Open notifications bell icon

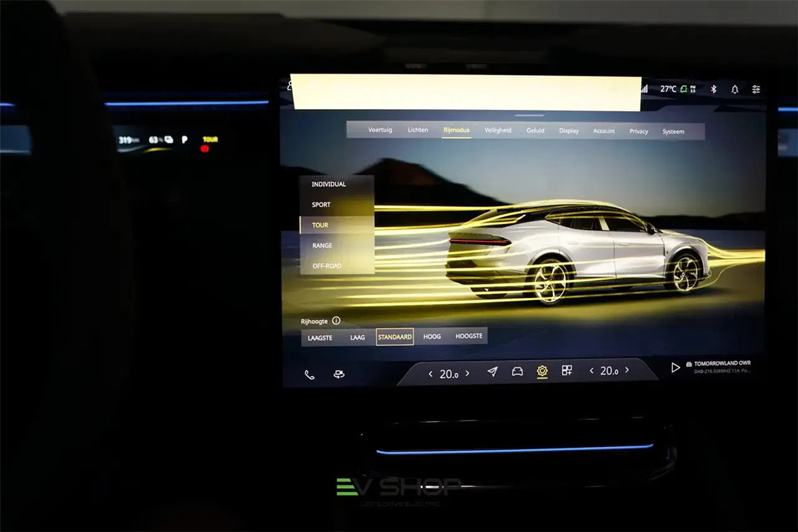point(735,89)
